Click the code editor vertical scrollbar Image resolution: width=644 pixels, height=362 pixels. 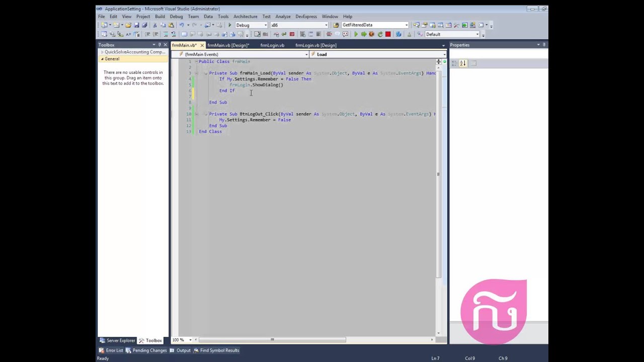(438, 173)
